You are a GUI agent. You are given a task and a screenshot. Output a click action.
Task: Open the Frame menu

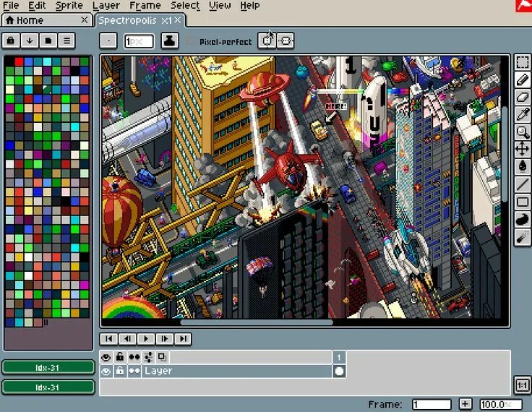tap(145, 6)
